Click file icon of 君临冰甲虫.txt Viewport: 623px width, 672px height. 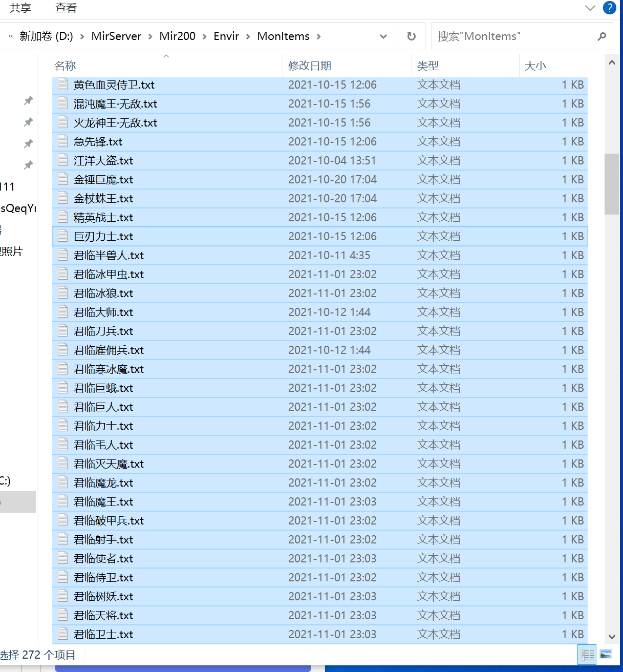click(62, 274)
